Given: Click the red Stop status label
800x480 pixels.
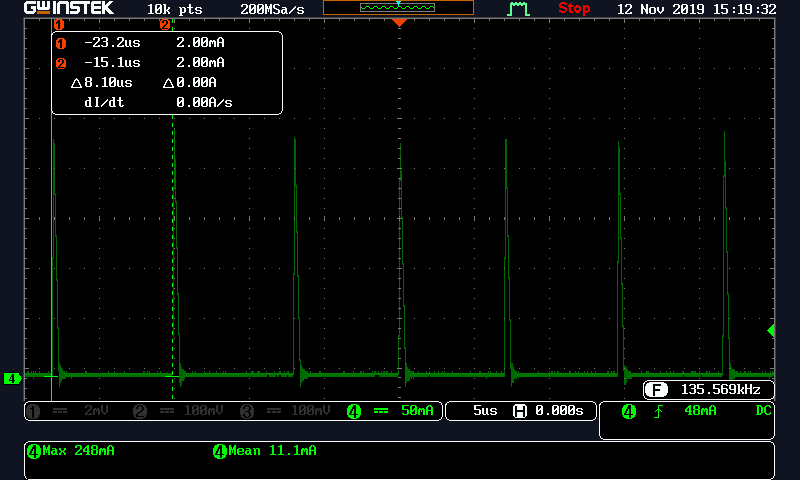Looking at the screenshot, I should coord(574,8).
